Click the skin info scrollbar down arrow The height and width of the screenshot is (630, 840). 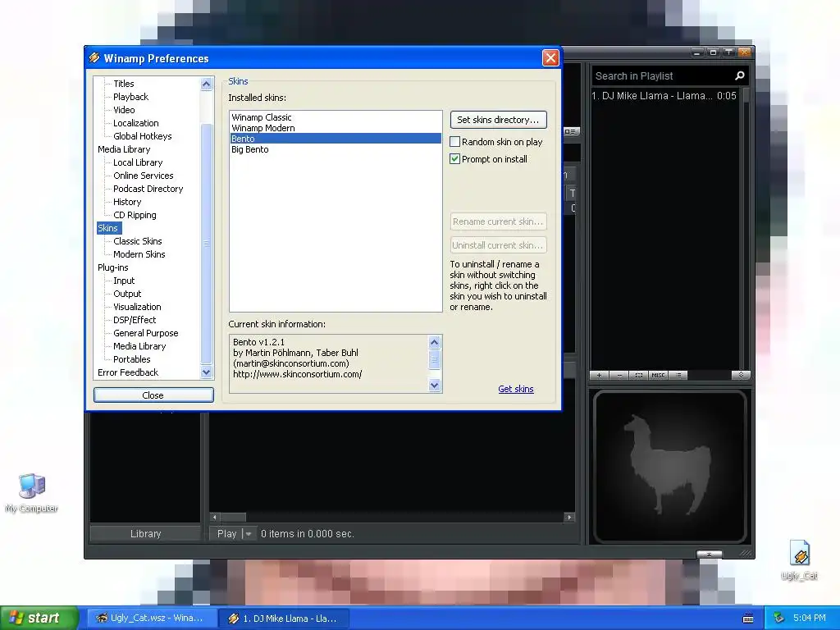click(435, 385)
